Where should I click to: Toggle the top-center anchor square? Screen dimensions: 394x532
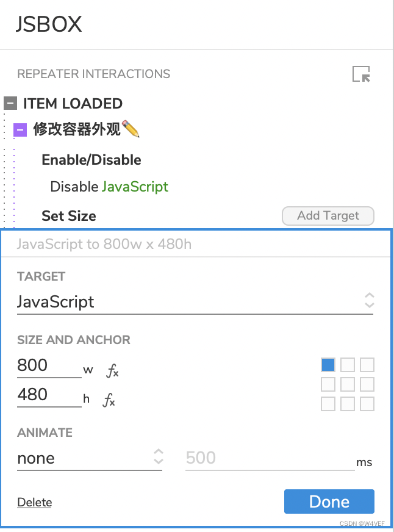point(348,365)
